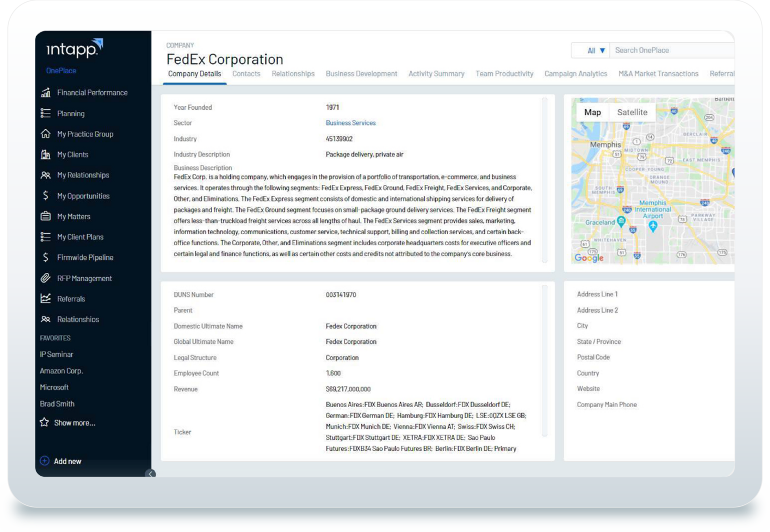This screenshot has width=770, height=532.
Task: Click the My Clients building icon
Action: click(46, 154)
